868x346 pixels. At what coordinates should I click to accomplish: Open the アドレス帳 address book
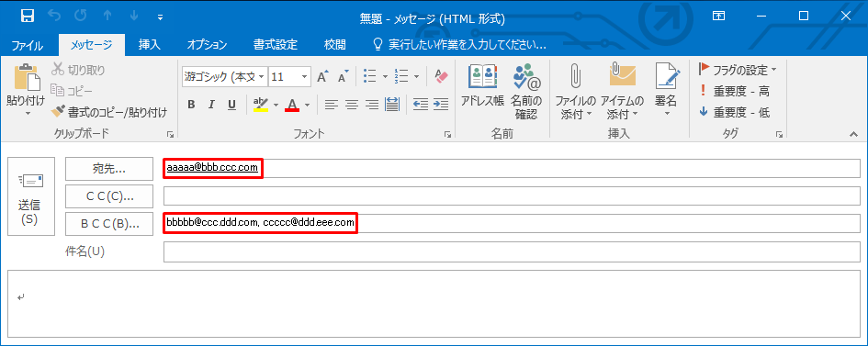pyautogui.click(x=482, y=85)
